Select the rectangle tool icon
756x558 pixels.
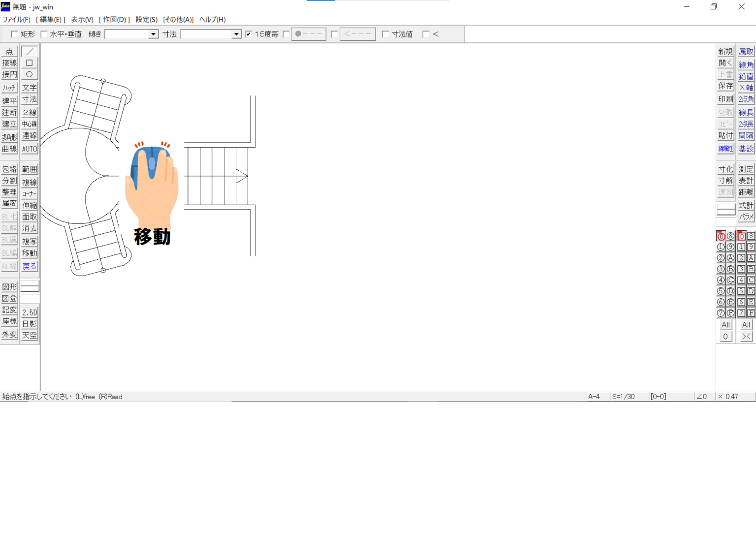(x=30, y=63)
